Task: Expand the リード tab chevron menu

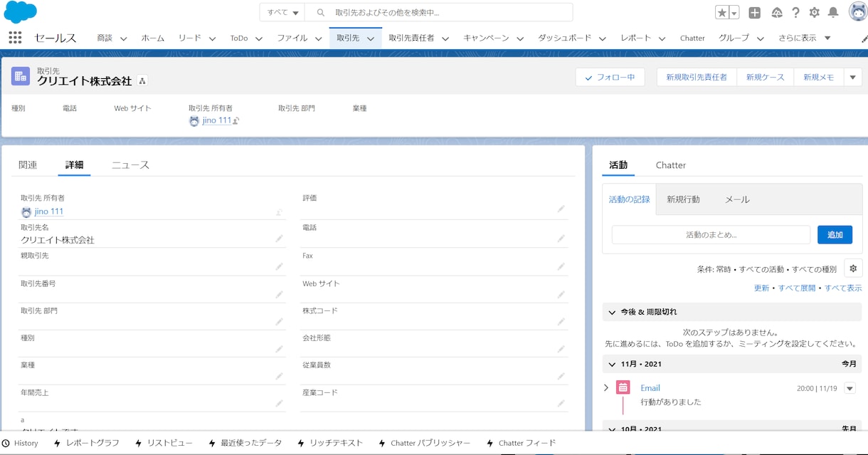Action: pos(212,38)
